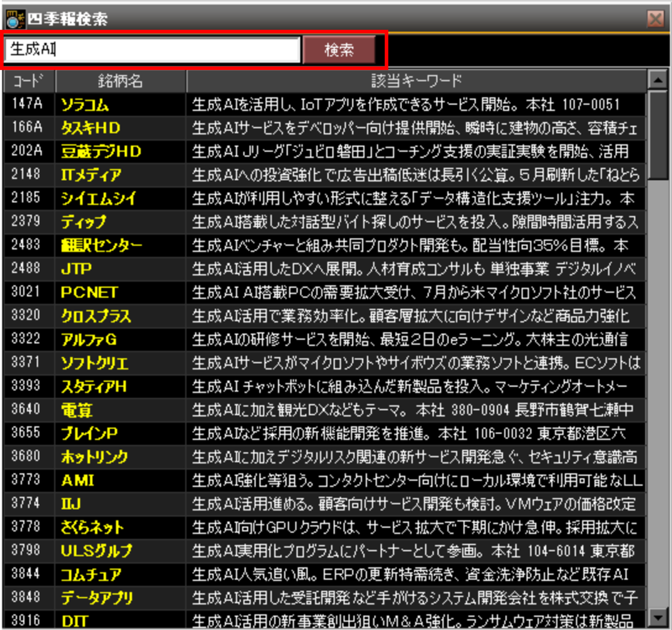Select stock name コムチュア
This screenshot has height=630, width=672.
coord(91,575)
